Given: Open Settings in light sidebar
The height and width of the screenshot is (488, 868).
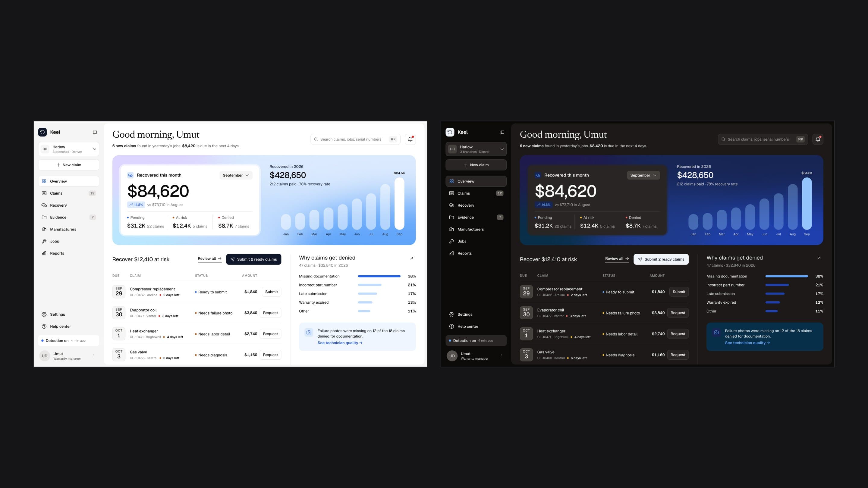Looking at the screenshot, I should [x=69, y=314].
